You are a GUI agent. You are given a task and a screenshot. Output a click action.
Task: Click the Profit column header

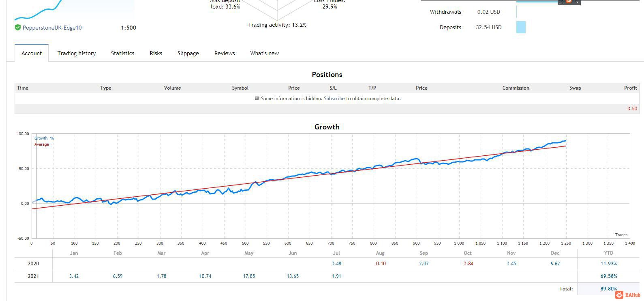[x=631, y=88]
